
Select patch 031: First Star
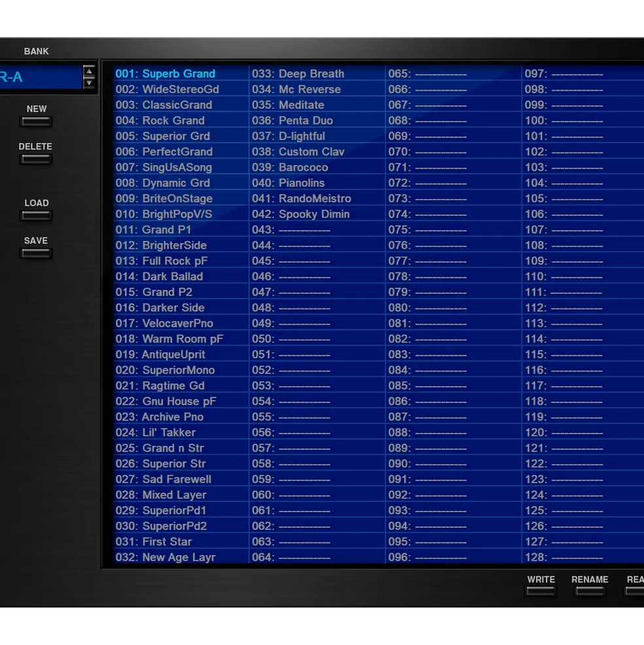click(x=181, y=542)
